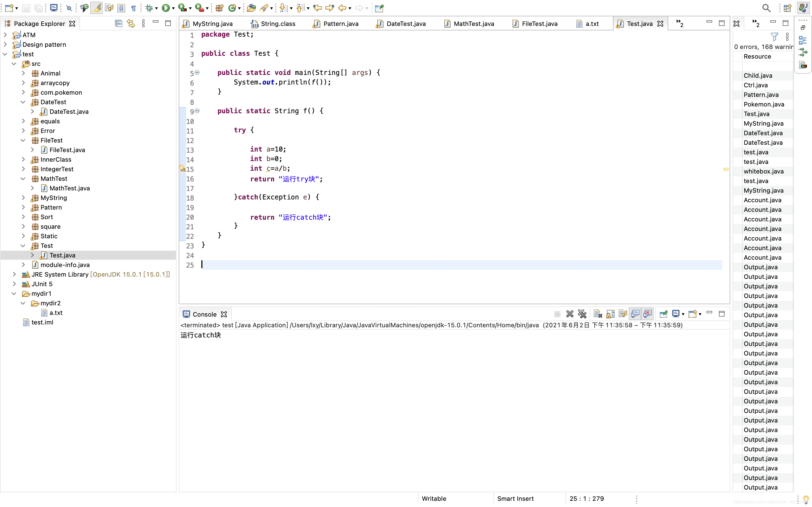Toggle Scroll Lock in Console toolbar

pos(610,314)
